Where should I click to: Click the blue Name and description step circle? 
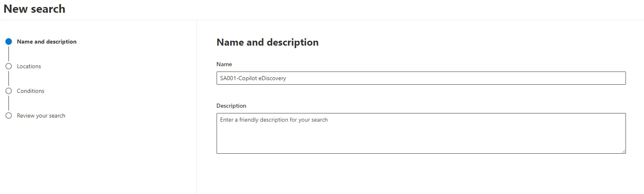click(9, 42)
